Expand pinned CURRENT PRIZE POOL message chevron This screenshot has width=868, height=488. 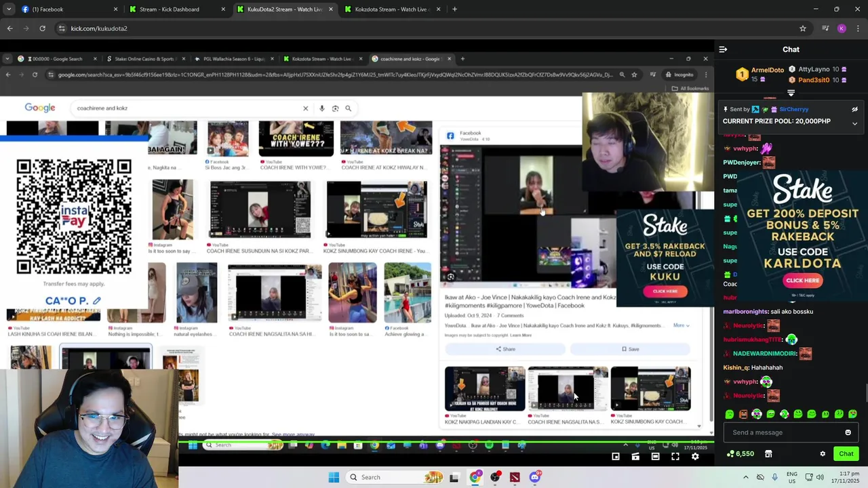(854, 123)
